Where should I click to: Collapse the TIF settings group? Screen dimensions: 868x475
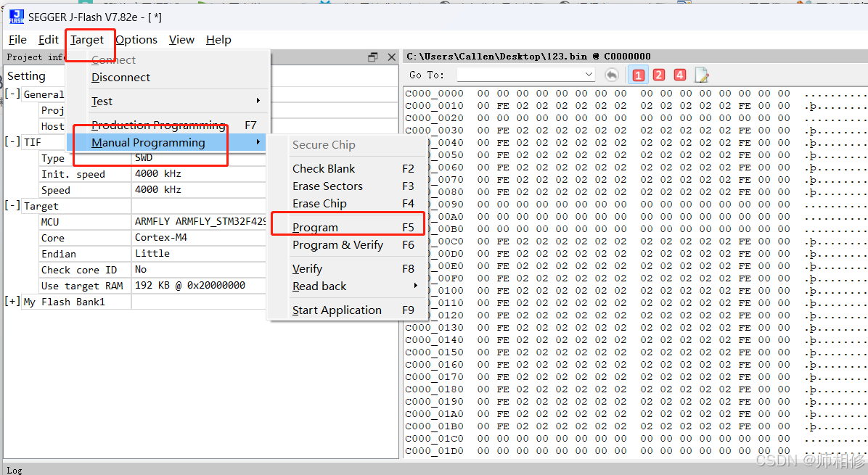(x=13, y=141)
